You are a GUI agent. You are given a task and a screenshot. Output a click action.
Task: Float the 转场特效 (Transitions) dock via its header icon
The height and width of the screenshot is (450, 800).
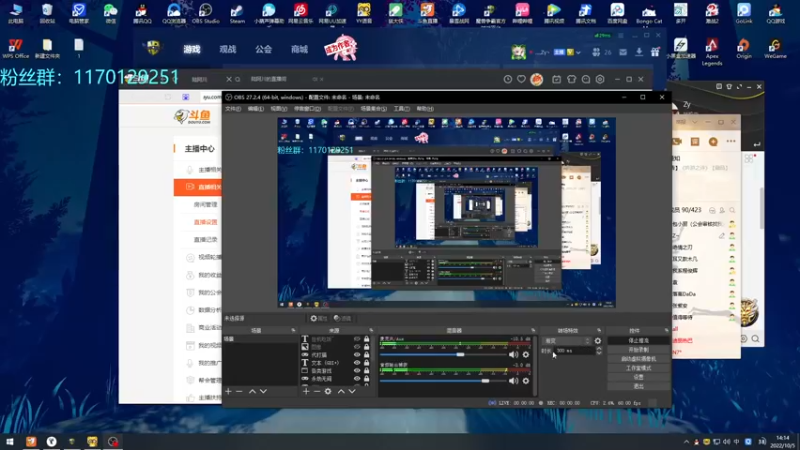(x=599, y=331)
